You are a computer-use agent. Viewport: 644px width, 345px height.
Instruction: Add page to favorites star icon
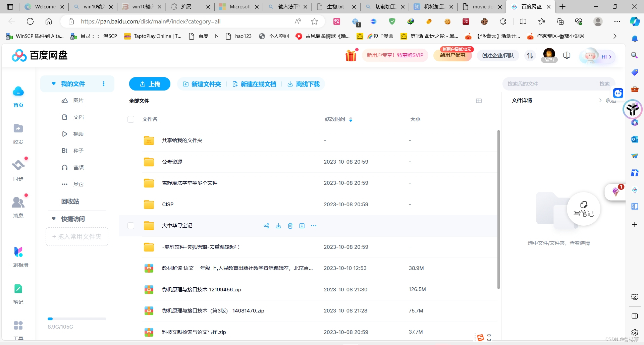click(314, 21)
